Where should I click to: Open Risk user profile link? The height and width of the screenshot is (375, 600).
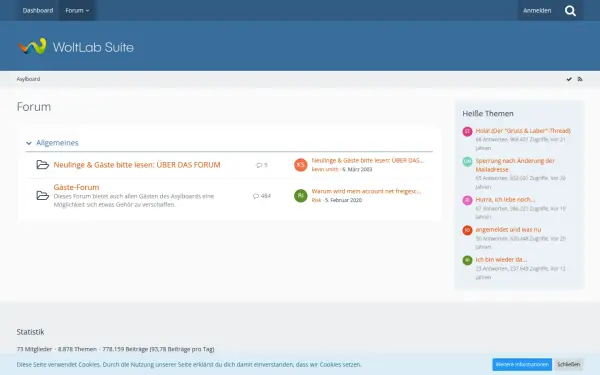click(316, 200)
